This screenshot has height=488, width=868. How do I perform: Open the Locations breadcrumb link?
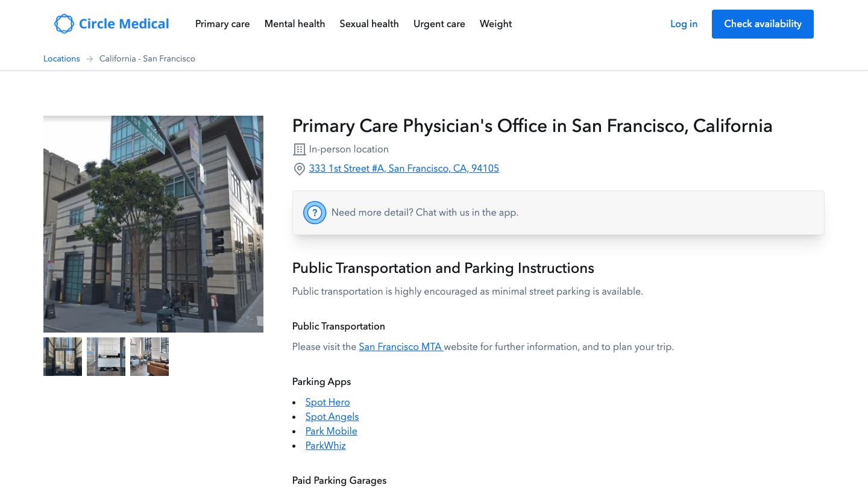point(61,58)
